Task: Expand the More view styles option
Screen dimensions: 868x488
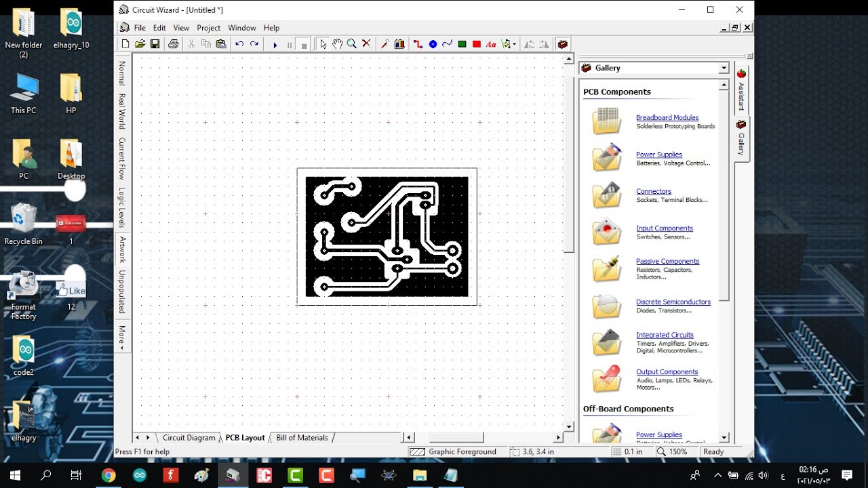Action: click(x=123, y=336)
